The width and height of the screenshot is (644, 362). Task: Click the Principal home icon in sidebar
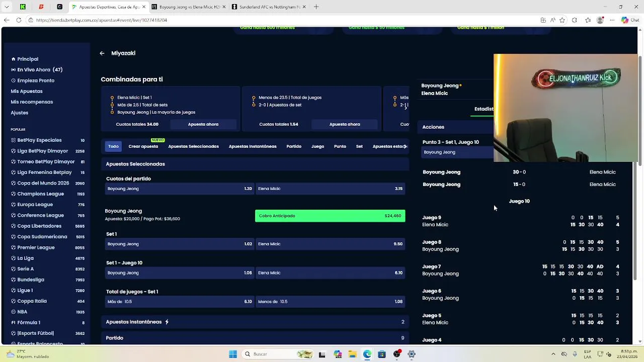[x=13, y=59]
